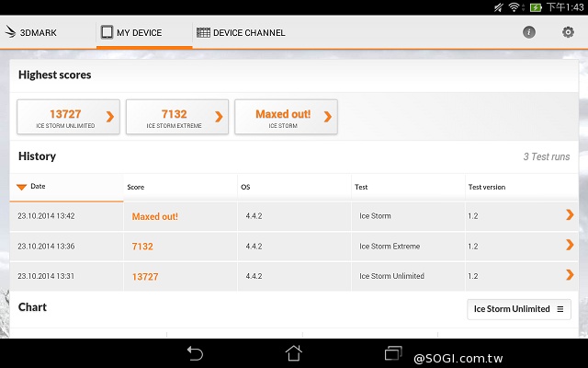Open the info icon in top bar

pos(529,32)
